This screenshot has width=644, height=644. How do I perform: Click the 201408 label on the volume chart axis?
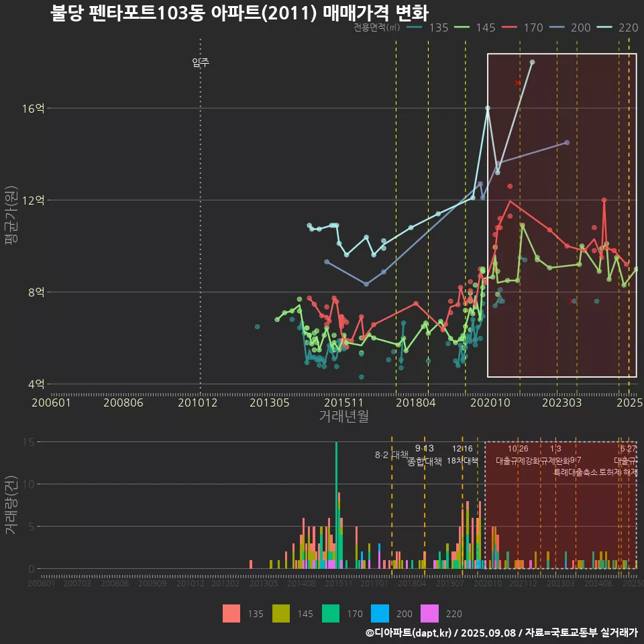tap(301, 583)
